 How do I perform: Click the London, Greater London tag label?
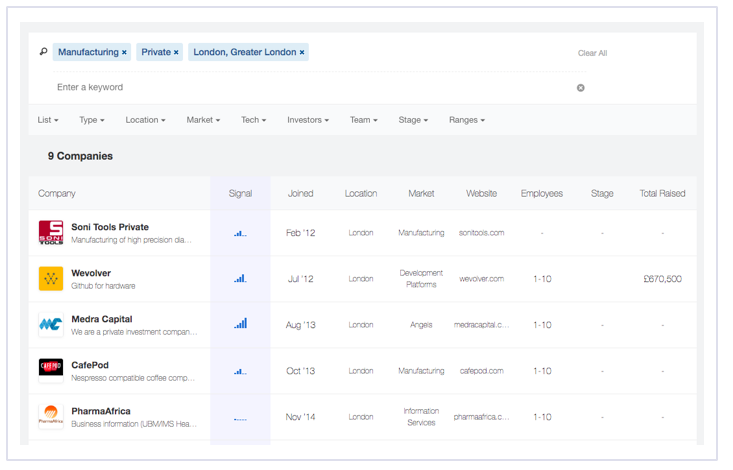pyautogui.click(x=245, y=52)
